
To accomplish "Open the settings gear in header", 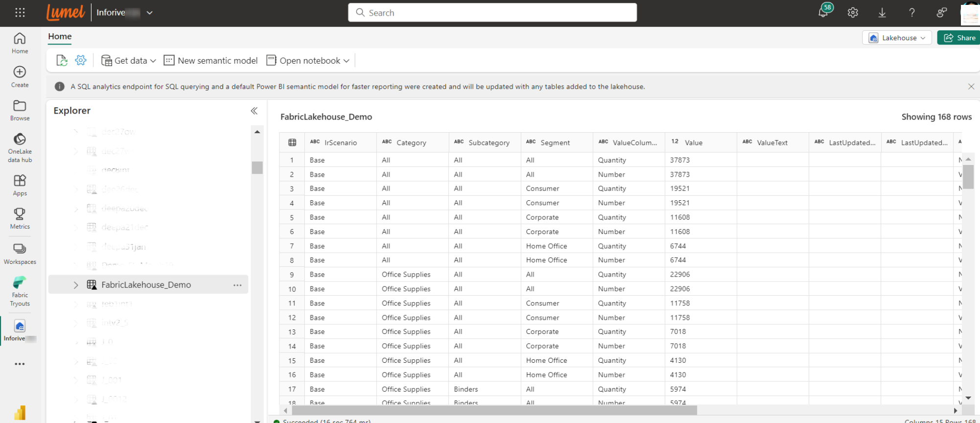I will [853, 13].
